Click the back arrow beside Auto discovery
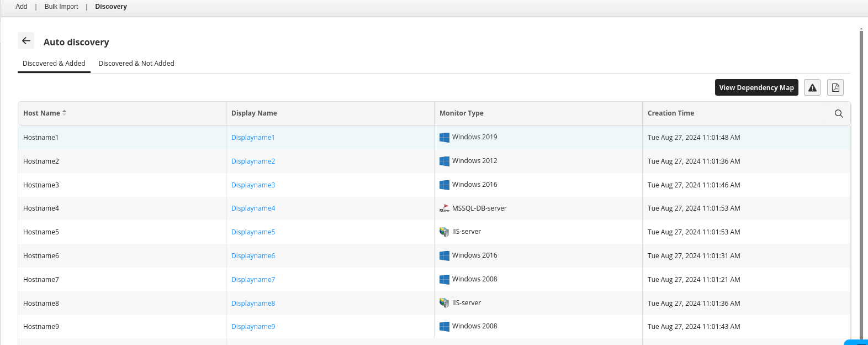The width and height of the screenshot is (868, 345). pyautogui.click(x=26, y=41)
